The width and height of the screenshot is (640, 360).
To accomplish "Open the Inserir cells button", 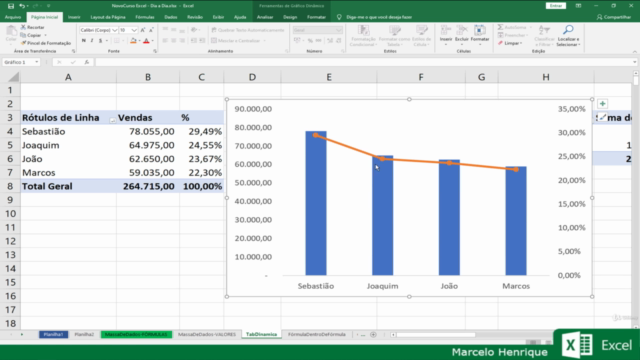I will (446, 35).
